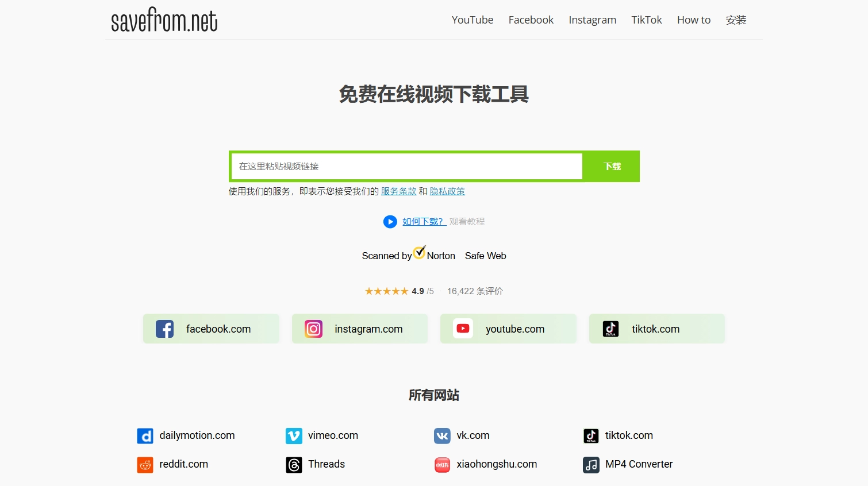Click the VK icon
The image size is (868, 486).
[443, 436]
